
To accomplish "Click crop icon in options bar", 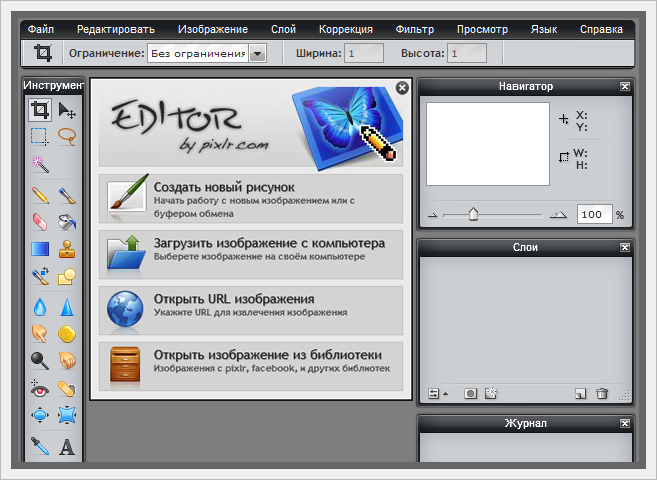I will (x=43, y=53).
